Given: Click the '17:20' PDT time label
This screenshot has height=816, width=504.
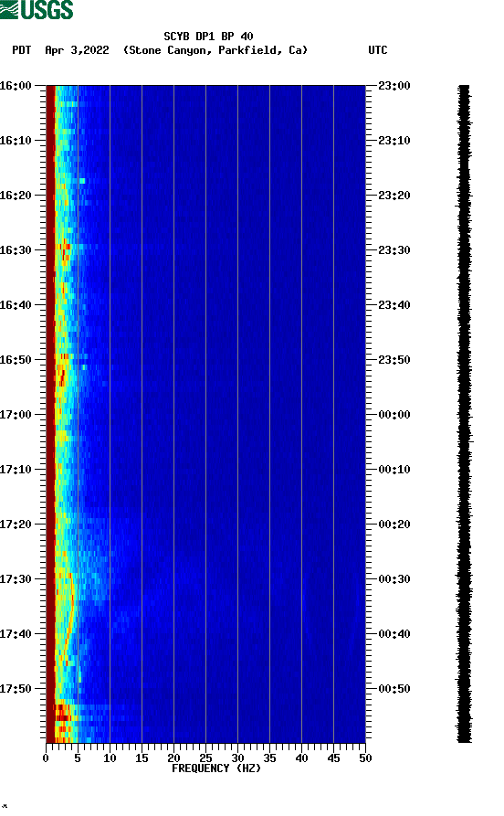Looking at the screenshot, I should 16,525.
